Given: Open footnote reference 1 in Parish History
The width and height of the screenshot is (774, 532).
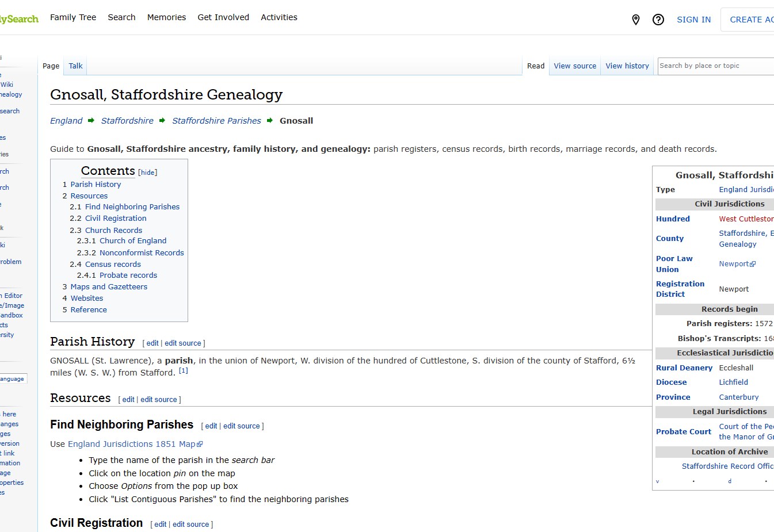Looking at the screenshot, I should 183,371.
